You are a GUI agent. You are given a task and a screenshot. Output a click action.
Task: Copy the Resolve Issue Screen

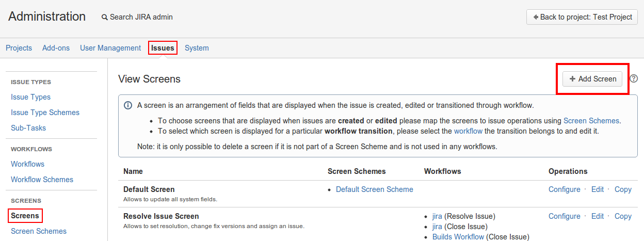pos(623,216)
